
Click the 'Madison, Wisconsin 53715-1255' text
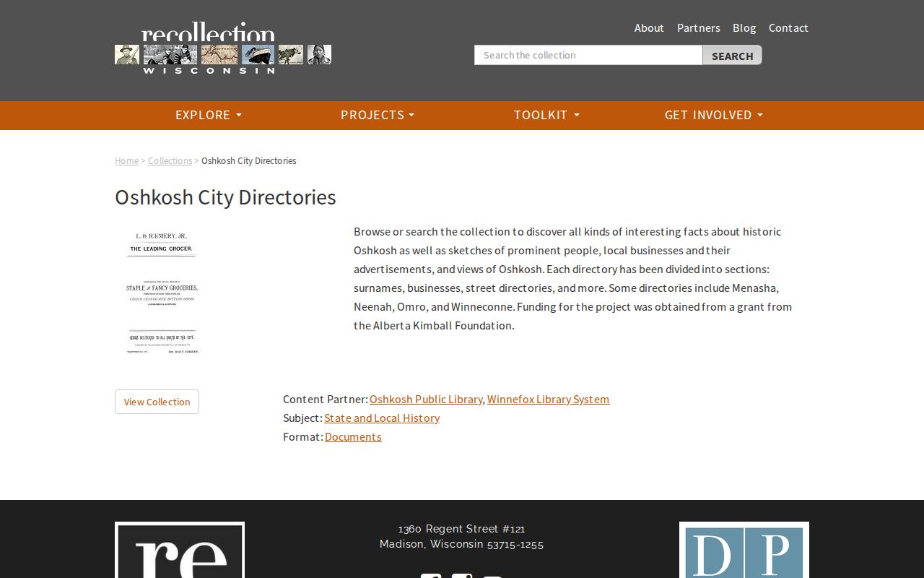462,544
